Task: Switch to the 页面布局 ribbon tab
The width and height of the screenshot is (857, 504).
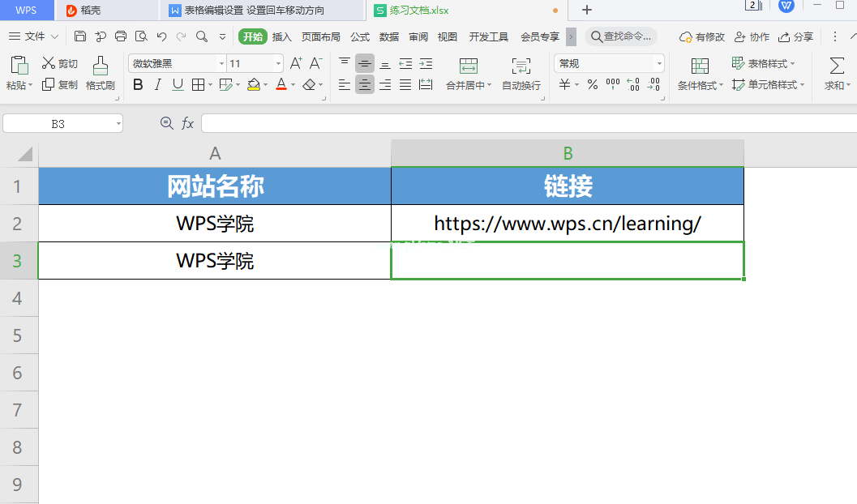Action: click(321, 36)
